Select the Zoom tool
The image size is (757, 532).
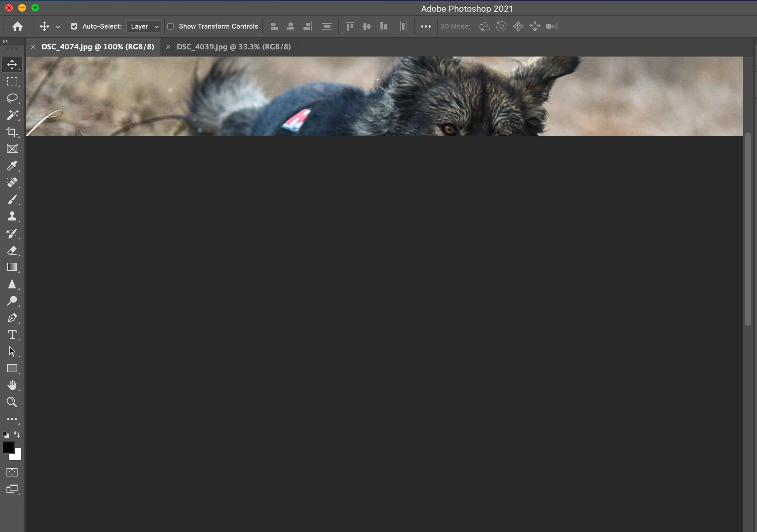coord(12,402)
